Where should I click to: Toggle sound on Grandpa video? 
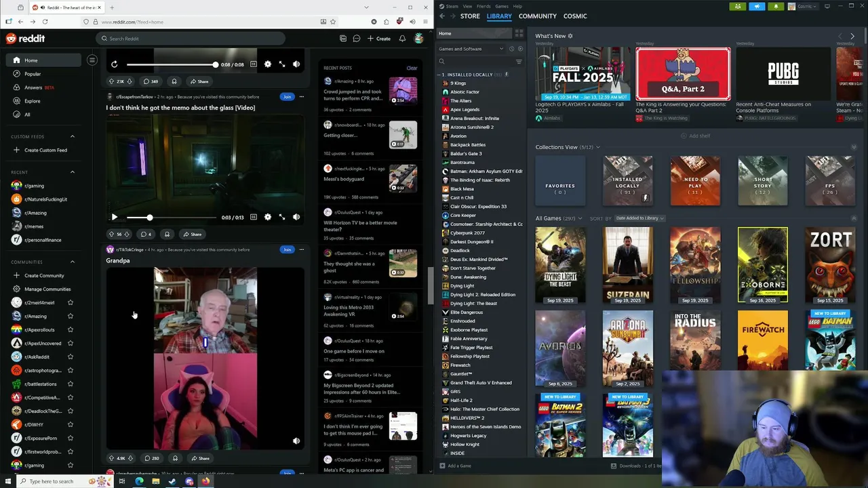[296, 441]
